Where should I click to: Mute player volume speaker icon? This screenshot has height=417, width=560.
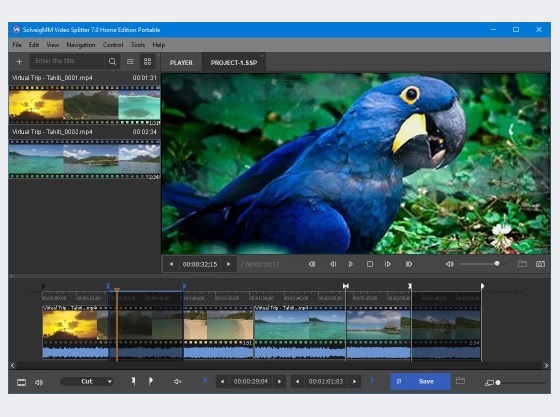click(450, 264)
